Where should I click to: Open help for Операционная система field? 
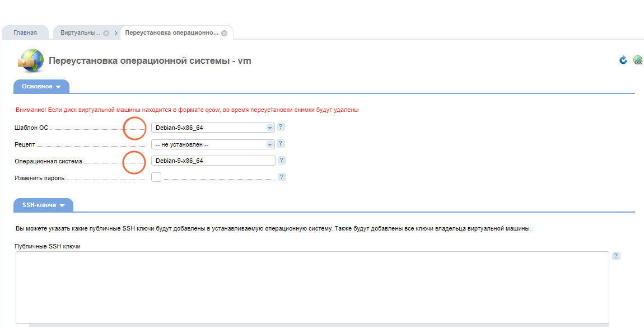(x=282, y=161)
